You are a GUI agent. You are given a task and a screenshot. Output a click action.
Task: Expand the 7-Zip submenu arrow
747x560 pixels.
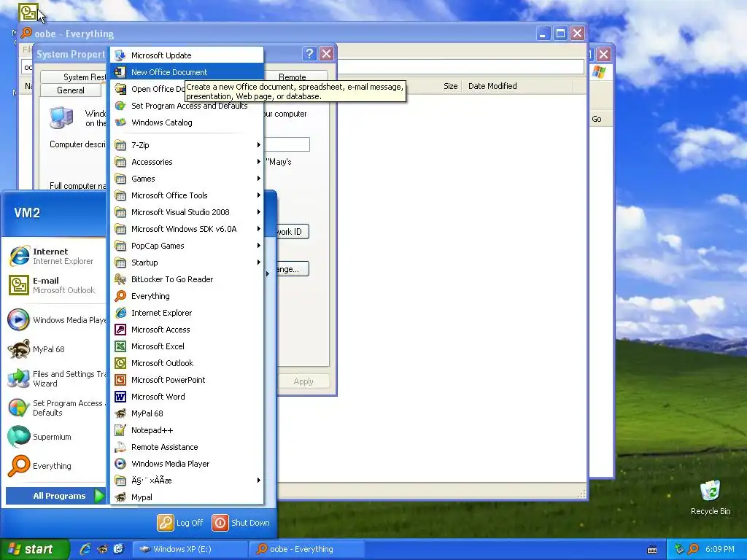point(258,145)
